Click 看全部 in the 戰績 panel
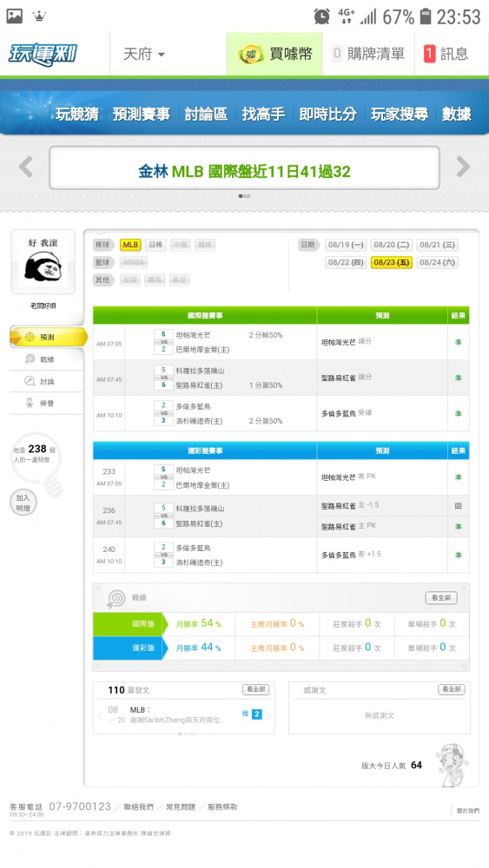Screen dimensions: 489x868 (x=441, y=598)
